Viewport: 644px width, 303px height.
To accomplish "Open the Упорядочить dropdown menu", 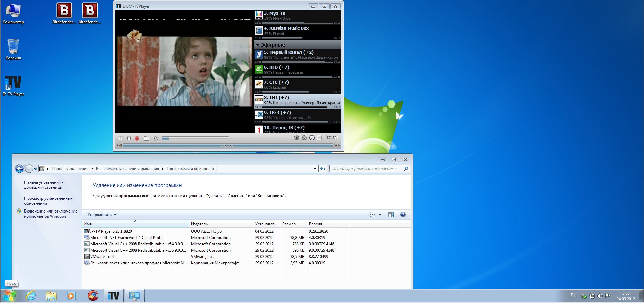I will coord(102,215).
